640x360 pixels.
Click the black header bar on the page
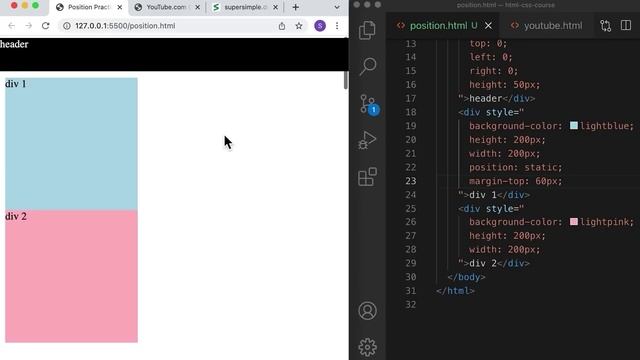tap(174, 54)
